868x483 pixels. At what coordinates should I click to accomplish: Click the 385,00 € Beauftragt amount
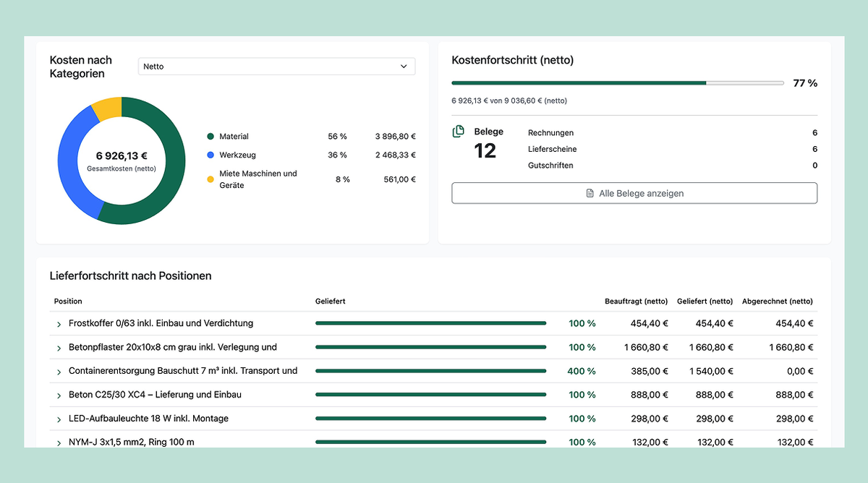[x=649, y=371]
